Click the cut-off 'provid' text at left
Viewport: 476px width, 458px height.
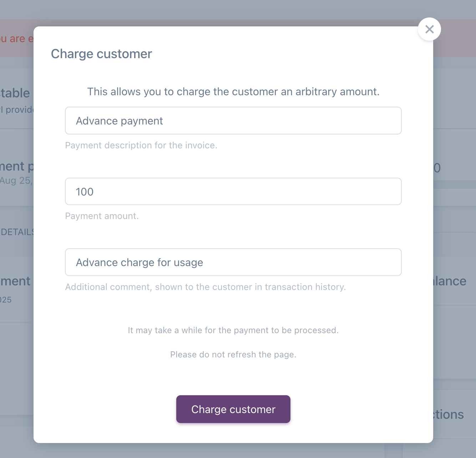pyautogui.click(x=17, y=110)
